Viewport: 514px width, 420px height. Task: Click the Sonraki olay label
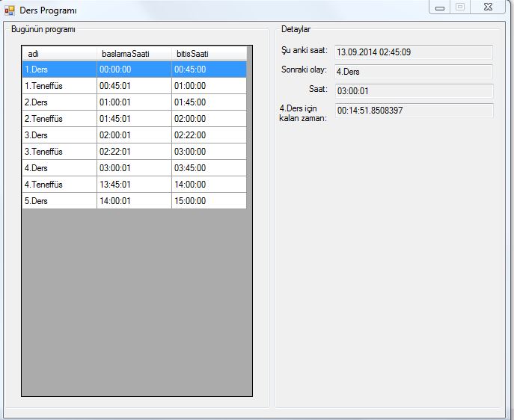tap(304, 70)
